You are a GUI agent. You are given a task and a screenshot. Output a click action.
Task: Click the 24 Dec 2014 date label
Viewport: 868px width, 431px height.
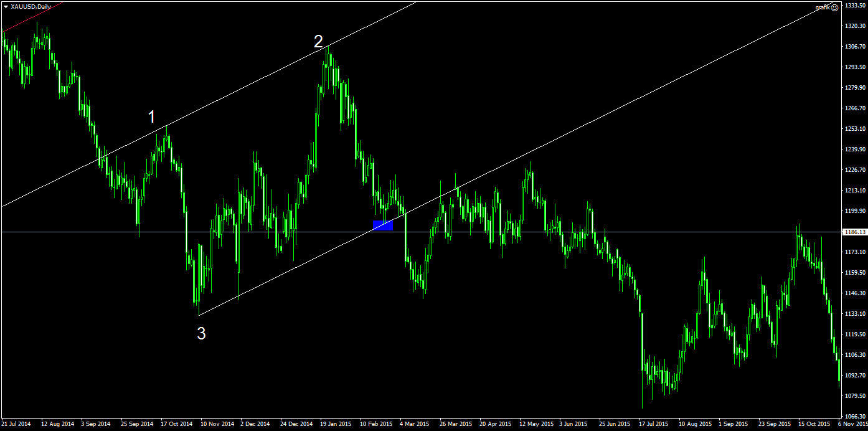point(296,424)
